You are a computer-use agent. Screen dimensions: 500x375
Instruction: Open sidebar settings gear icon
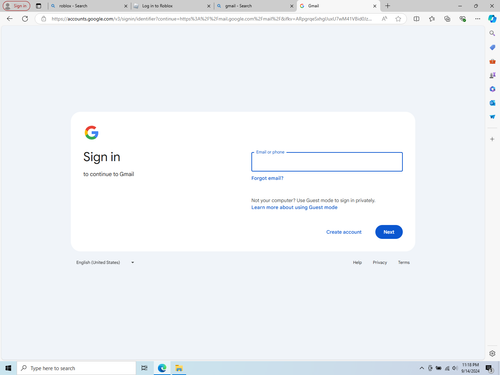coord(492,353)
